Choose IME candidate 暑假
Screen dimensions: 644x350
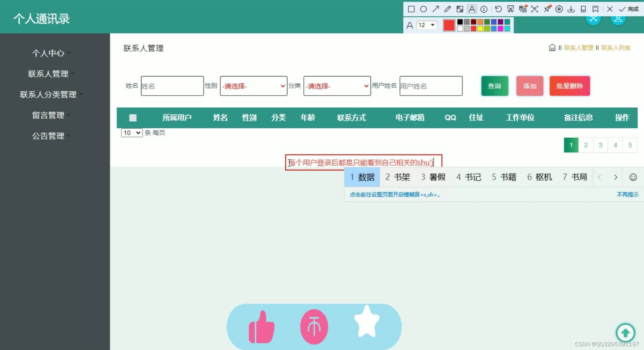click(433, 177)
